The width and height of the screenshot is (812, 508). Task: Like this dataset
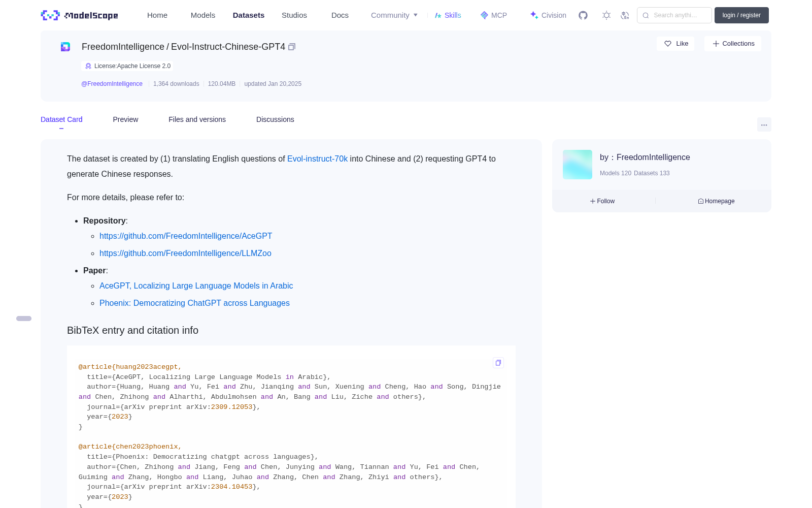tap(675, 44)
